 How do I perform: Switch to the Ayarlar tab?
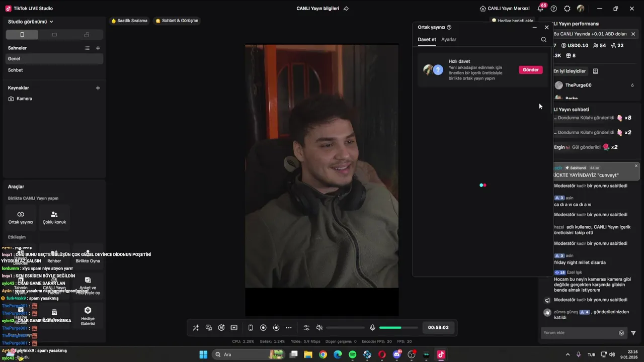pos(449,39)
